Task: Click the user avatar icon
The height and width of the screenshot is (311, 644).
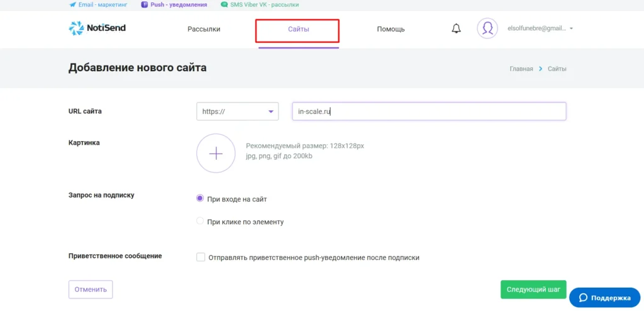Action: 487,28
